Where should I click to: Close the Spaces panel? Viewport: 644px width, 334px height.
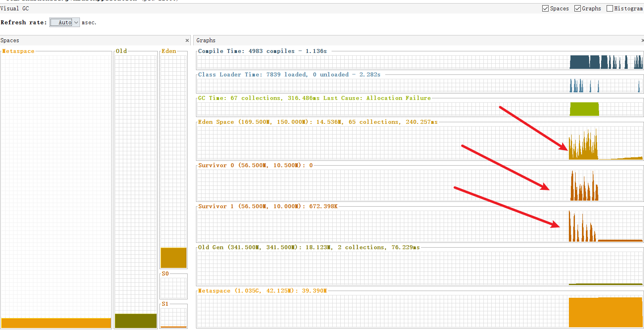(187, 40)
